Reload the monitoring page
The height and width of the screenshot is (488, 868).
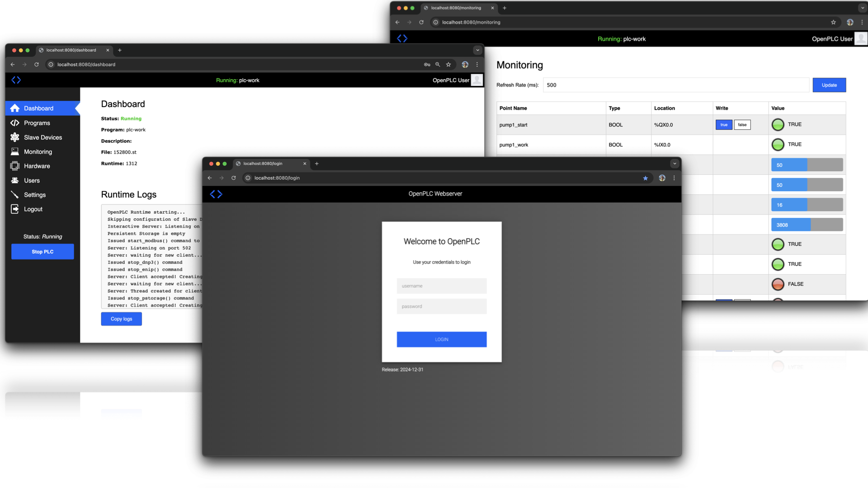click(x=421, y=22)
